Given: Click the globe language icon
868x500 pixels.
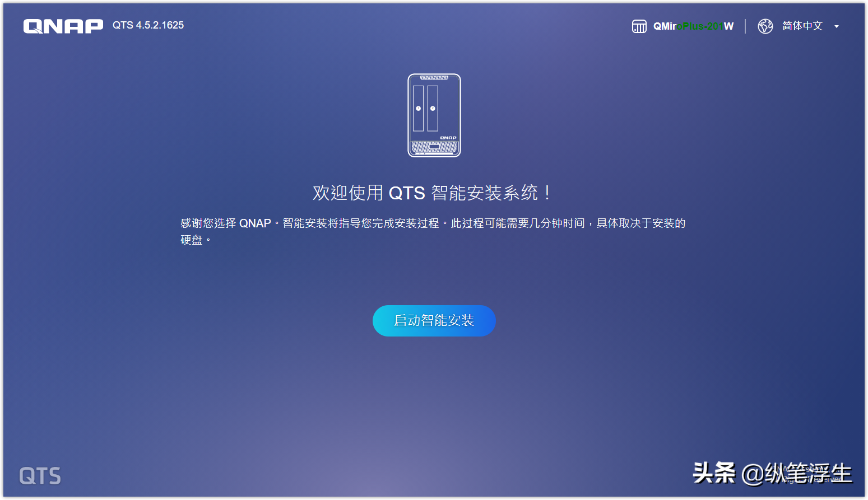Looking at the screenshot, I should pos(765,26).
